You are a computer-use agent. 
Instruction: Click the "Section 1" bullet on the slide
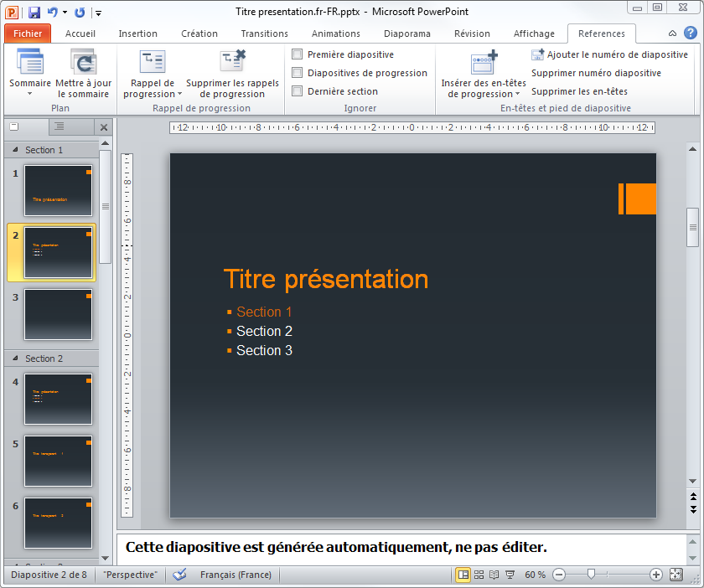(x=264, y=312)
